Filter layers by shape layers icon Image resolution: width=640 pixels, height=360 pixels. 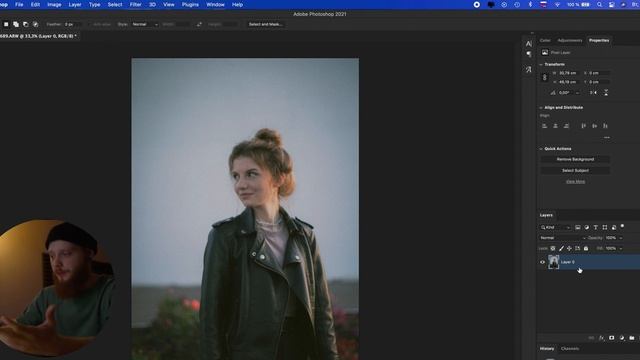(x=605, y=227)
